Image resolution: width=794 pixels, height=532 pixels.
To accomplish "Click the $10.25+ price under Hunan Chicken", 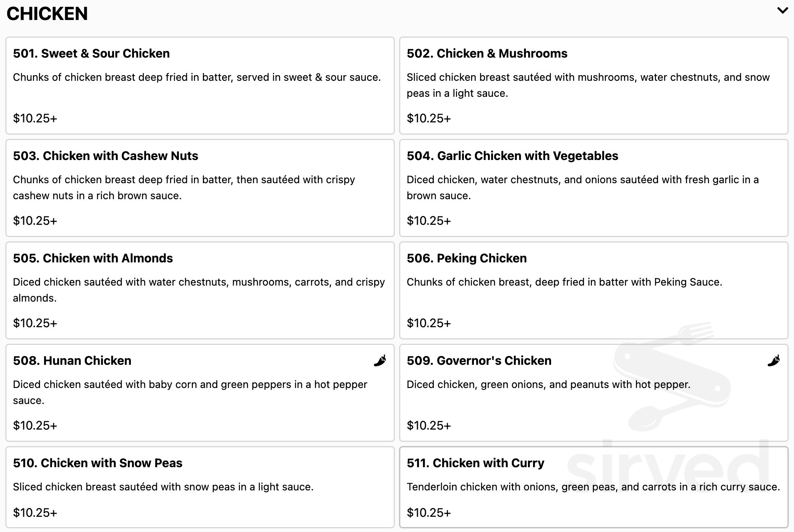I will [x=35, y=425].
